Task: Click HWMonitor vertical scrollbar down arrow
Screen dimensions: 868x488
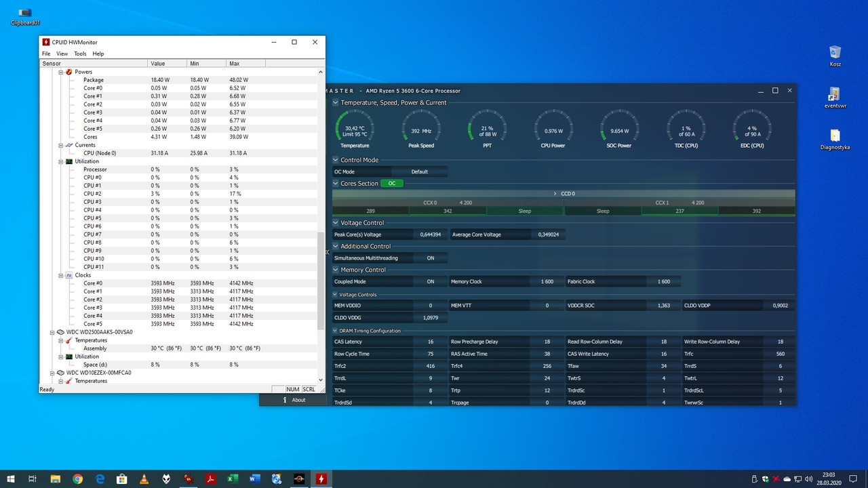Action: click(x=321, y=380)
